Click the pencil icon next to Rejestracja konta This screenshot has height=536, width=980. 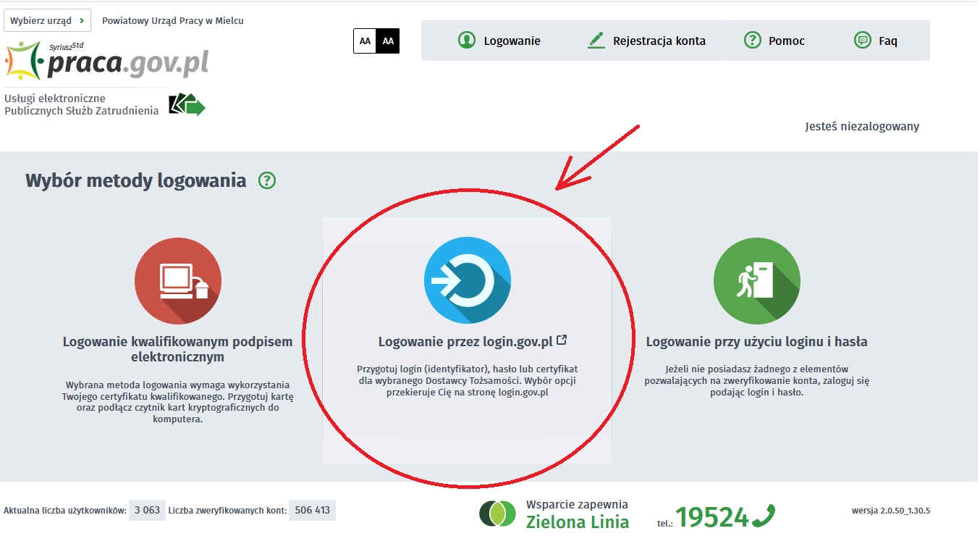click(596, 41)
